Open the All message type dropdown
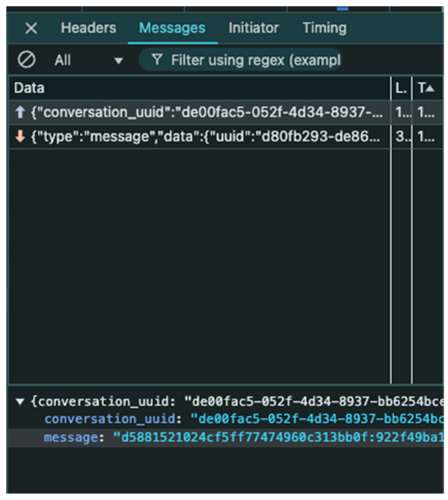 (x=88, y=60)
